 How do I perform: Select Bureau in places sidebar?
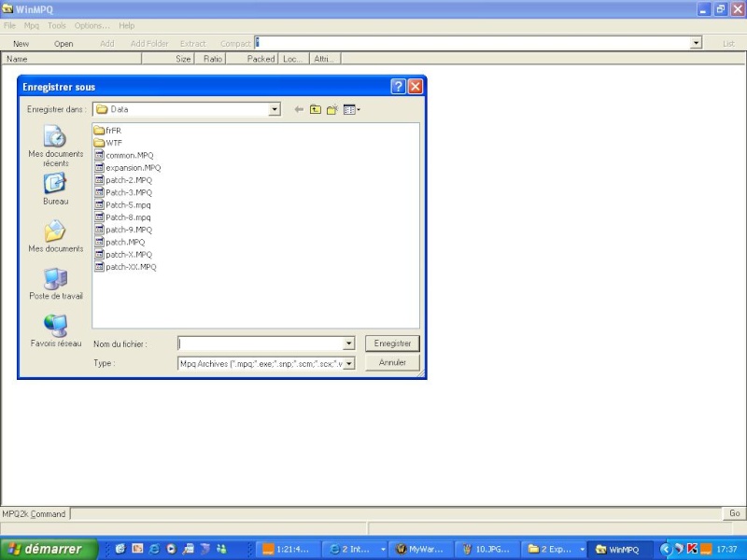coord(56,189)
